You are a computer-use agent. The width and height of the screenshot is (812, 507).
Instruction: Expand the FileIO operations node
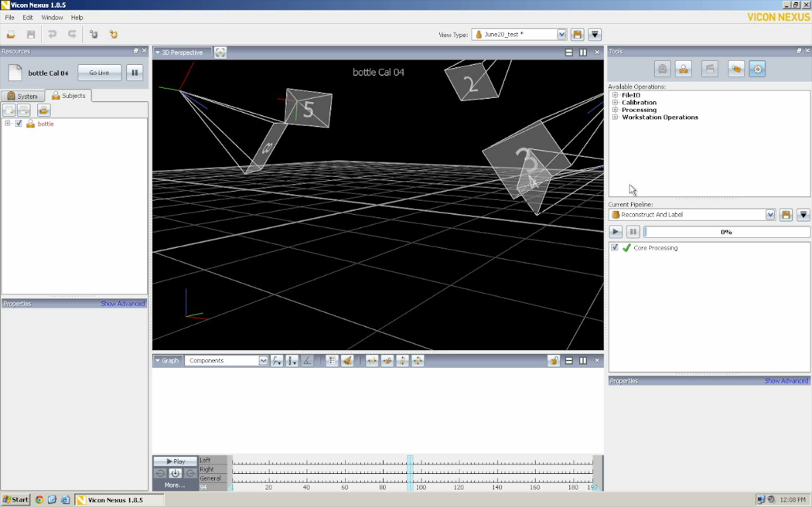(615, 95)
